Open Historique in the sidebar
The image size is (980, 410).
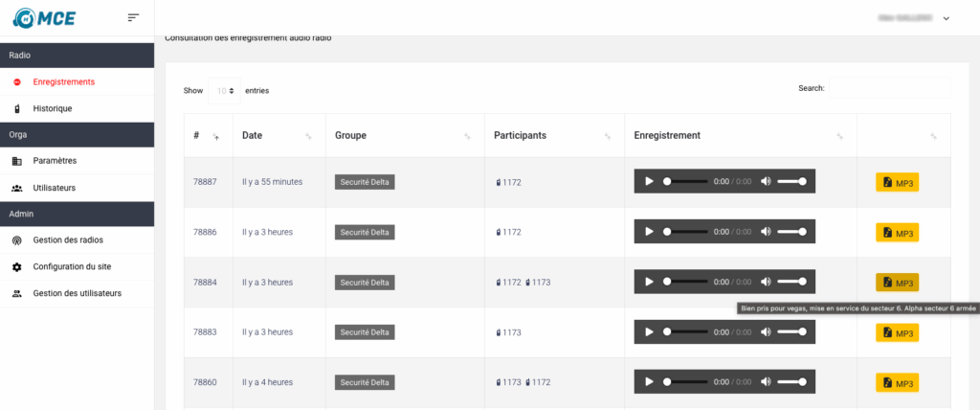(52, 108)
